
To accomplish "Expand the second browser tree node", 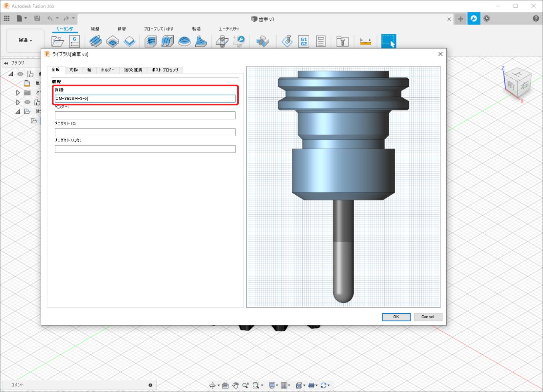I will (18, 93).
